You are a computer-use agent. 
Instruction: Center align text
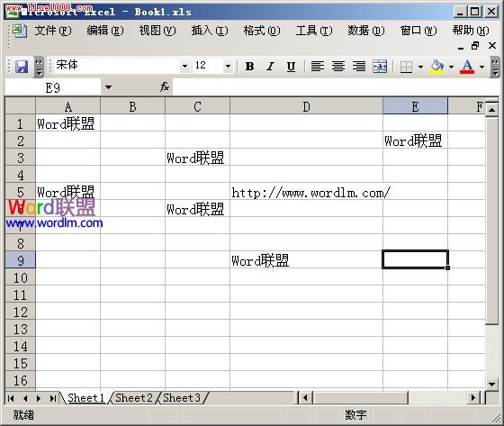[x=338, y=67]
